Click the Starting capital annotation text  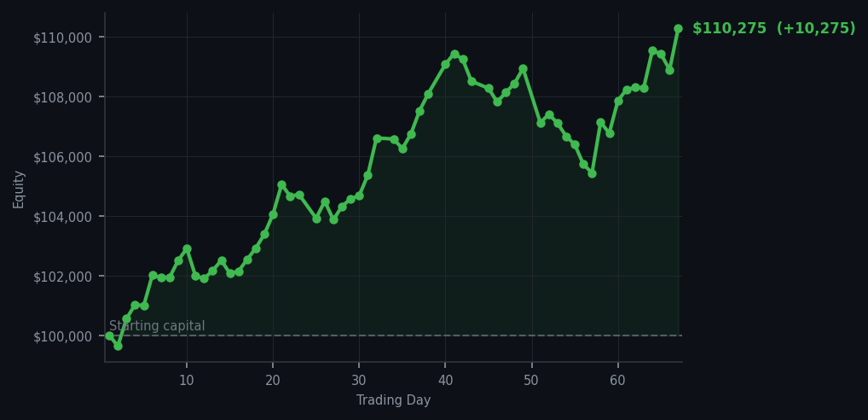(157, 326)
